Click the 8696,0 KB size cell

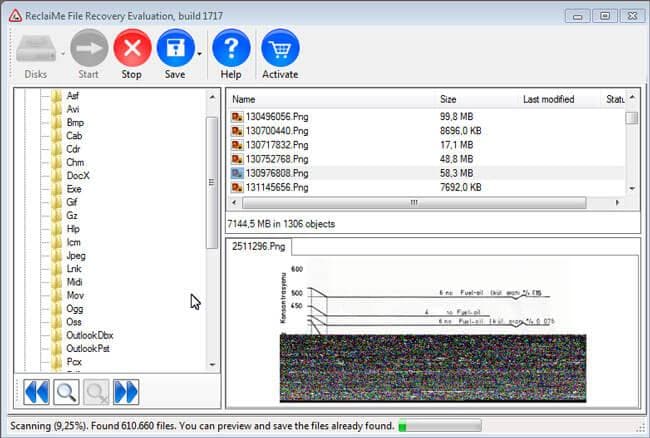tap(461, 131)
